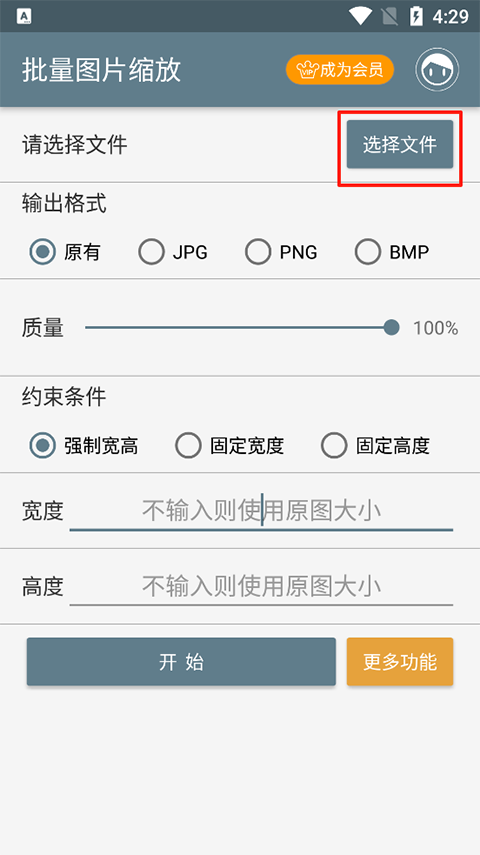Select 原有 output format
This screenshot has width=480, height=855.
coord(65,252)
